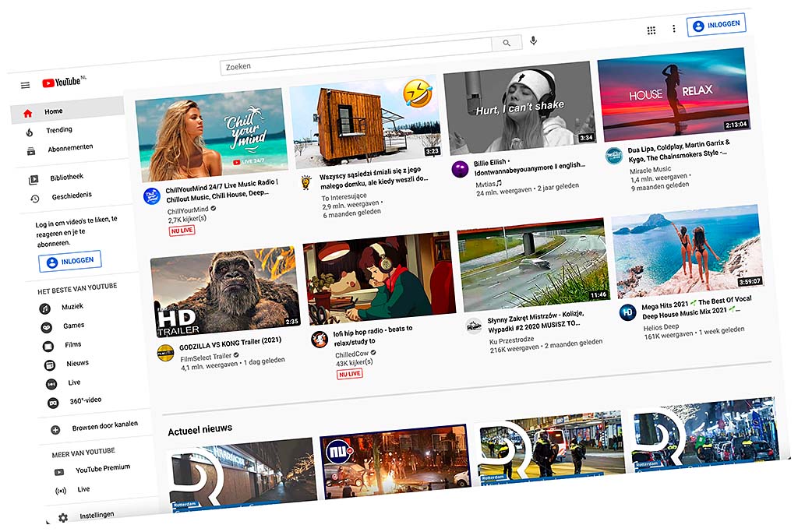Open the Helios Deep channel avatar

(x=628, y=312)
